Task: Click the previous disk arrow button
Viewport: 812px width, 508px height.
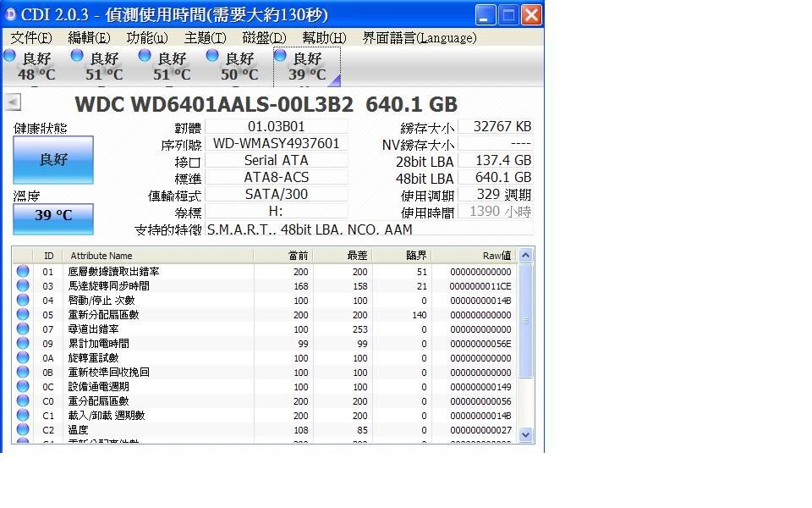Action: [x=13, y=102]
